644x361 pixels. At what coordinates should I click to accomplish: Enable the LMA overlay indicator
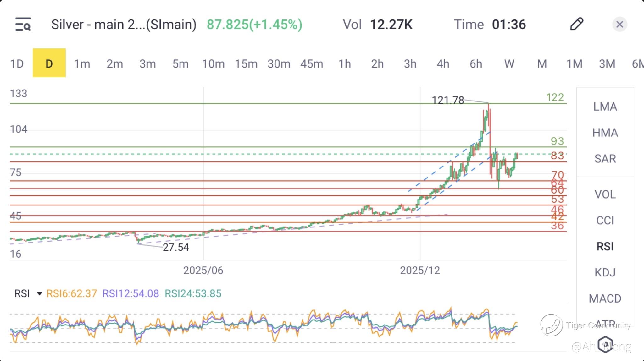605,107
